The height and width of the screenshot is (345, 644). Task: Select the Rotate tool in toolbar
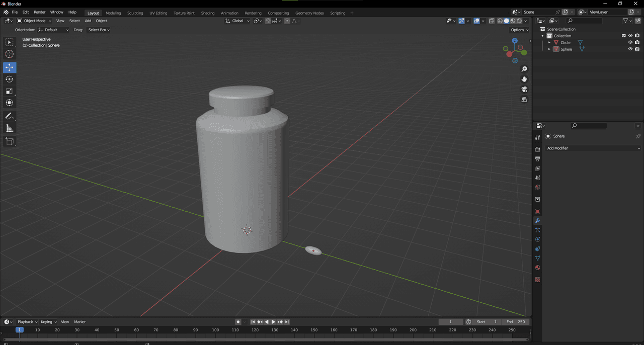coord(10,79)
